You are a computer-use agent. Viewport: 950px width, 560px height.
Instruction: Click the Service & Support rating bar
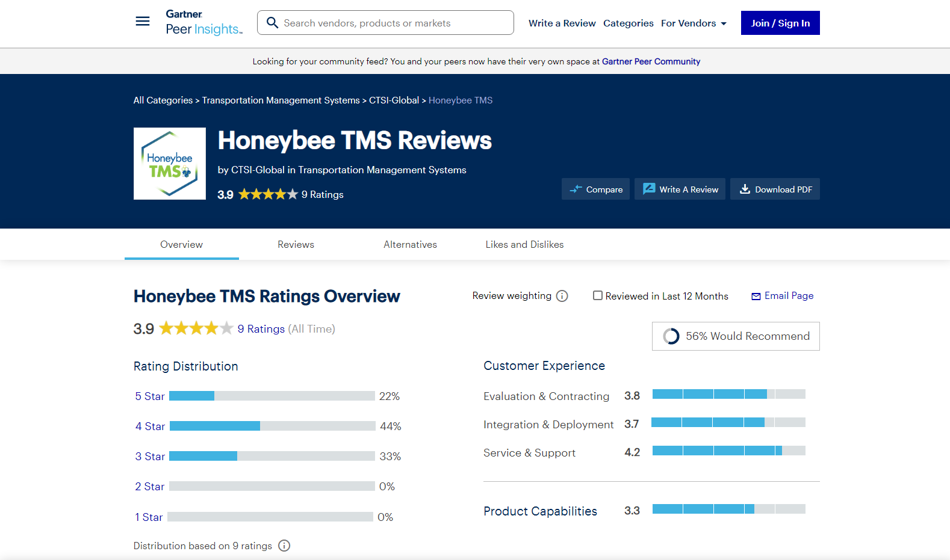pyautogui.click(x=729, y=451)
